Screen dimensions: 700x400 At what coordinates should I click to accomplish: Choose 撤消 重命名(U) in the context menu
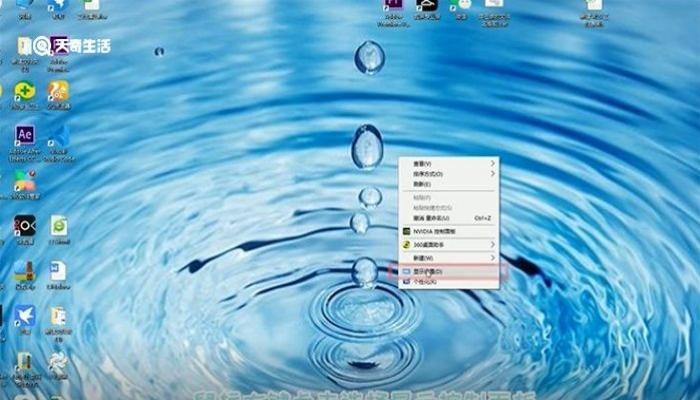[x=449, y=218]
